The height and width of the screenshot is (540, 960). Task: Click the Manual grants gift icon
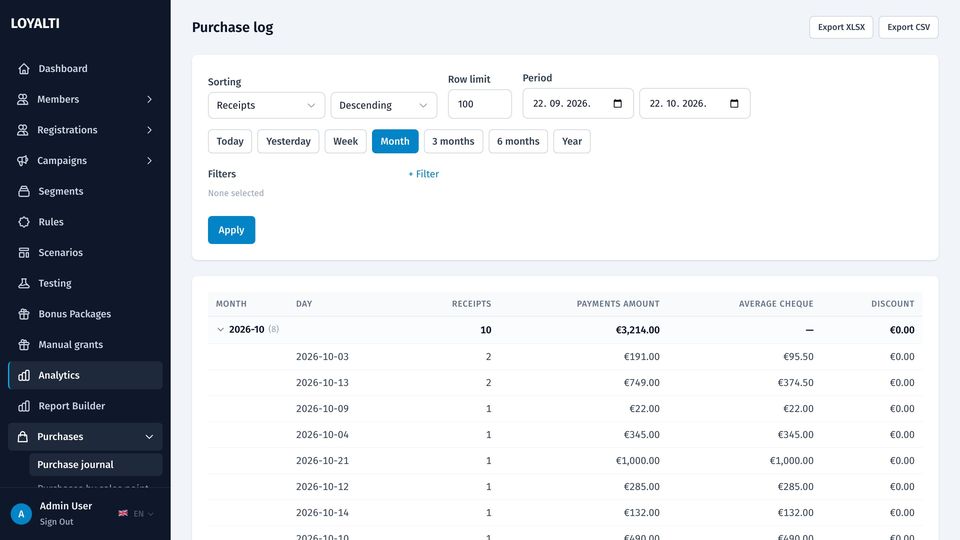tap(24, 344)
